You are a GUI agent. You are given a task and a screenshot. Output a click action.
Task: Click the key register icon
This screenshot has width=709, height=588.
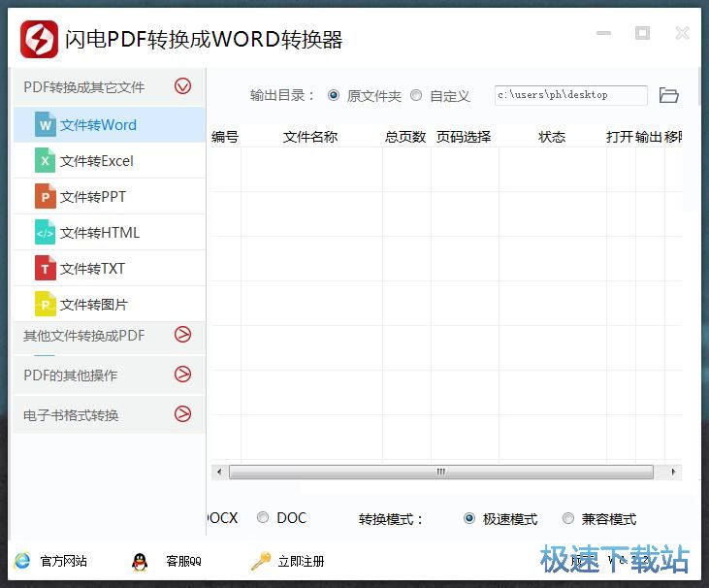pyautogui.click(x=261, y=561)
